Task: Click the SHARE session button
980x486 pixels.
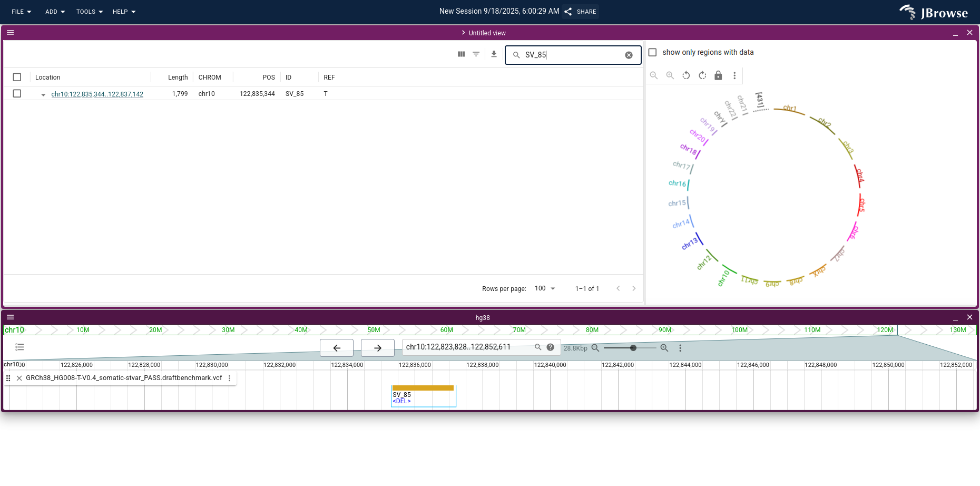Action: pyautogui.click(x=581, y=12)
